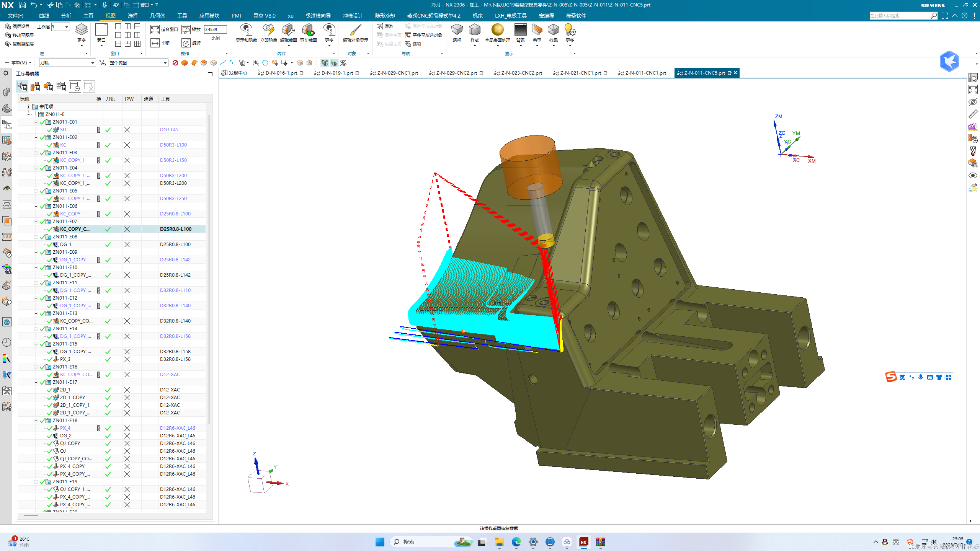This screenshot has height=551, width=980.
Task: Toggle the 剪切截面 clip section switch
Action: pyautogui.click(x=308, y=33)
